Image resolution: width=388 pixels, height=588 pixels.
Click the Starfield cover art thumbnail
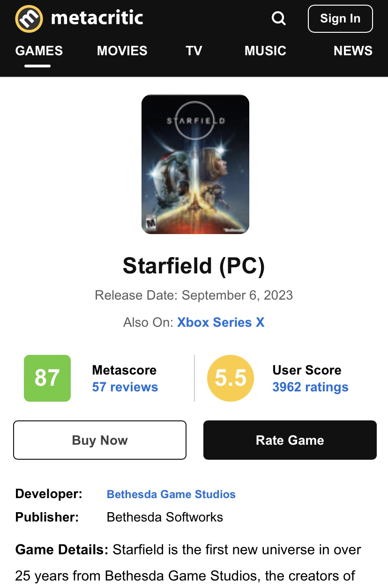click(195, 164)
